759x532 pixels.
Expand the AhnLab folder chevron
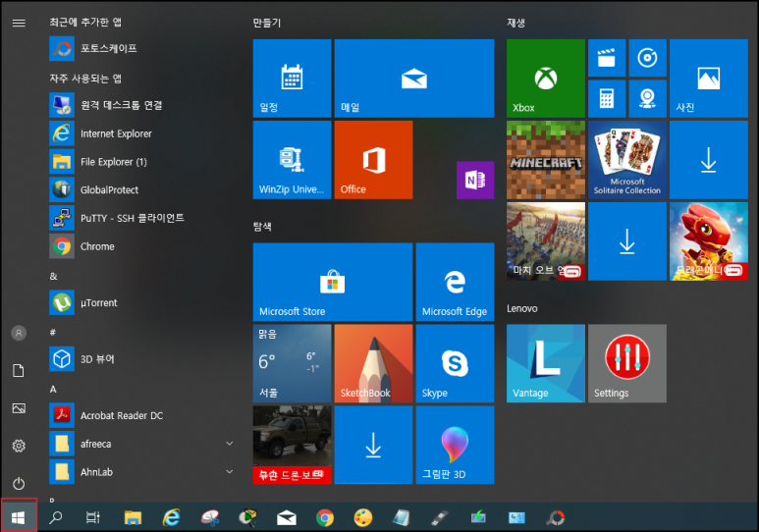[230, 471]
